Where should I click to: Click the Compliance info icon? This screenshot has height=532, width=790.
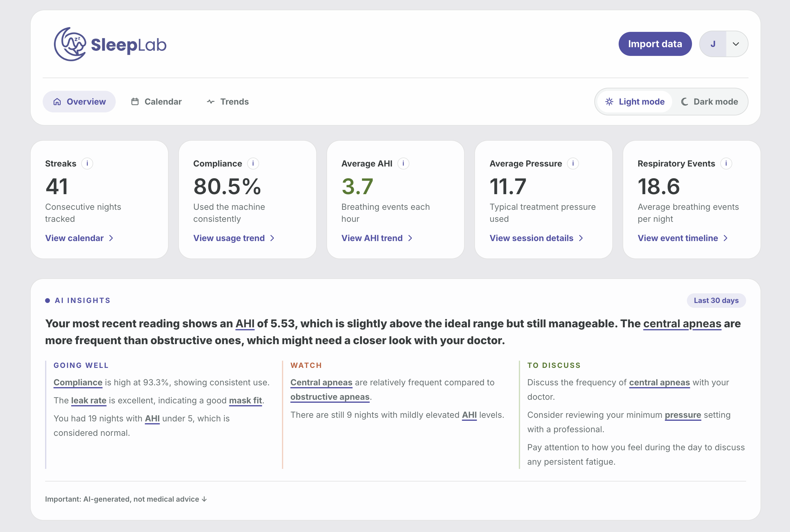(253, 164)
